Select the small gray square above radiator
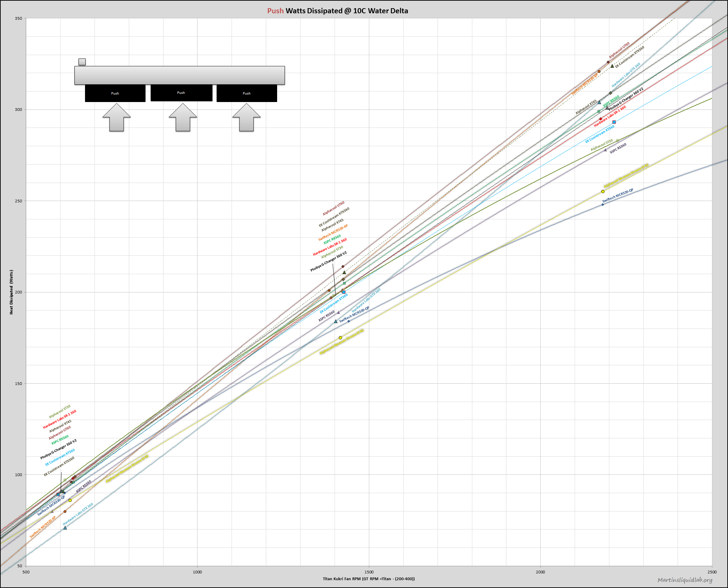The height and width of the screenshot is (588, 728). pos(82,62)
